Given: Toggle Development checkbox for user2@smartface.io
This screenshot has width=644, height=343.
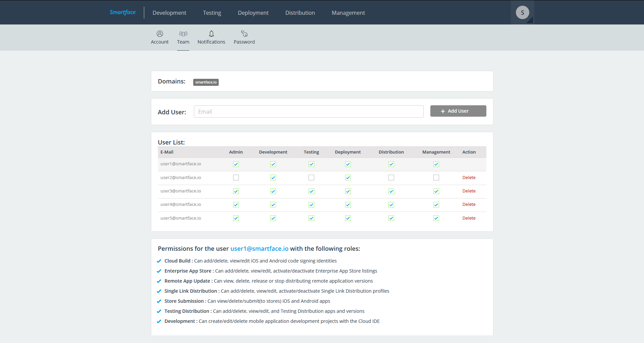Looking at the screenshot, I should click(x=273, y=178).
